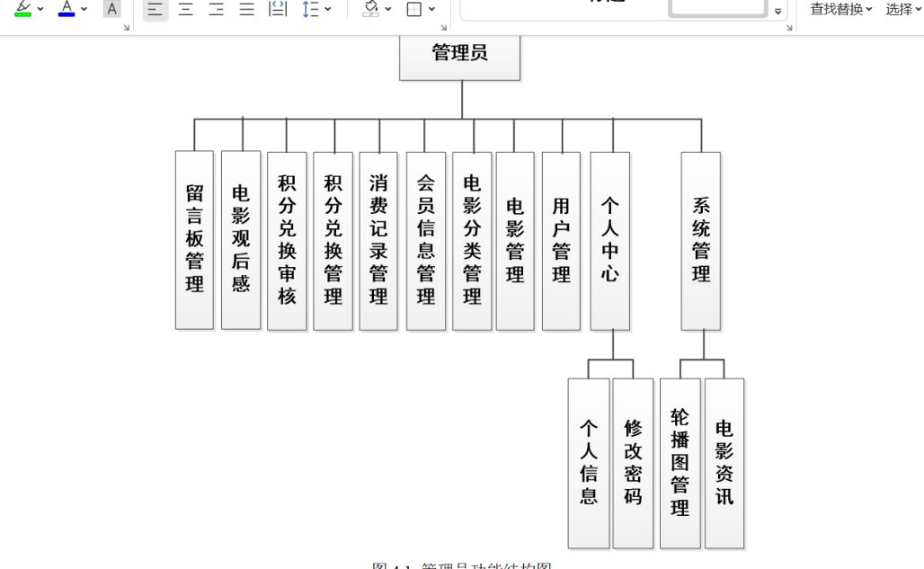Open the 查找替换 dropdown
Viewport: 924px width, 569px height.
tap(841, 9)
